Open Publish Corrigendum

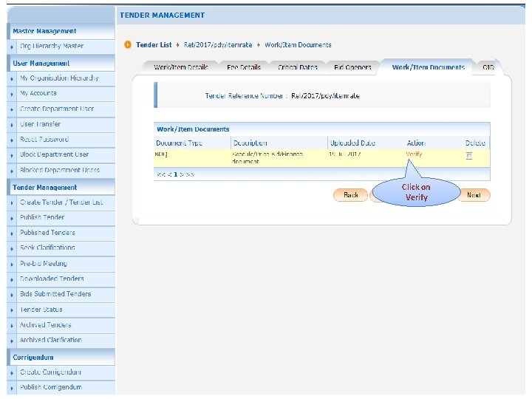click(x=50, y=387)
